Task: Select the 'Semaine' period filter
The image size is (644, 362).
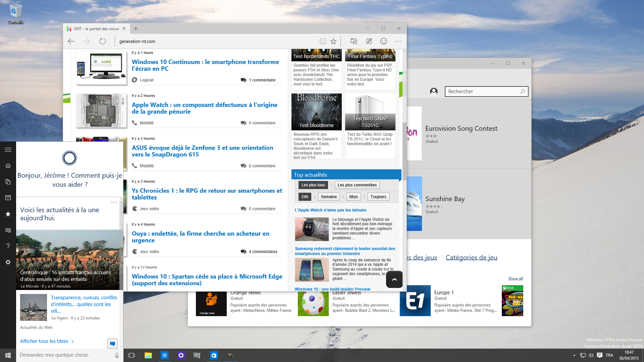Action: pyautogui.click(x=329, y=197)
